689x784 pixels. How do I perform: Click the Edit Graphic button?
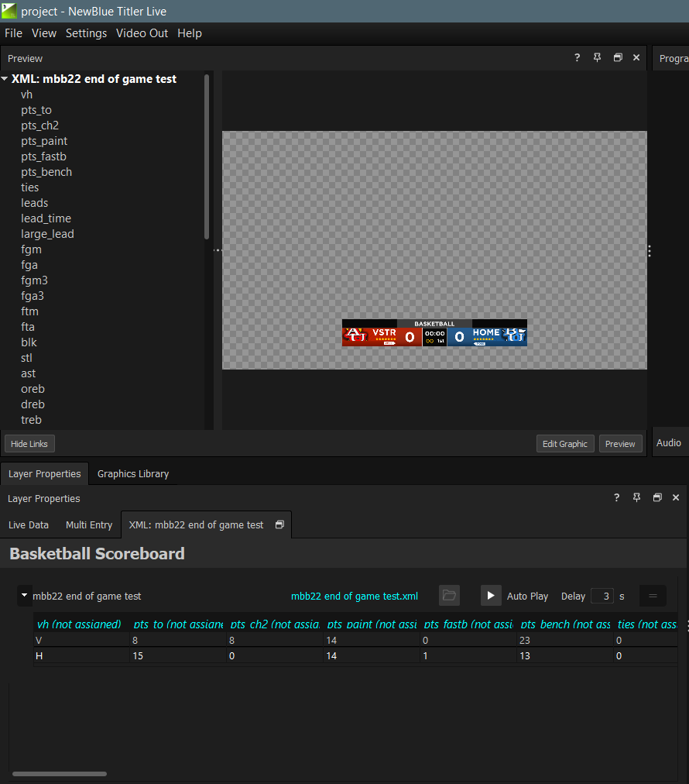click(564, 444)
